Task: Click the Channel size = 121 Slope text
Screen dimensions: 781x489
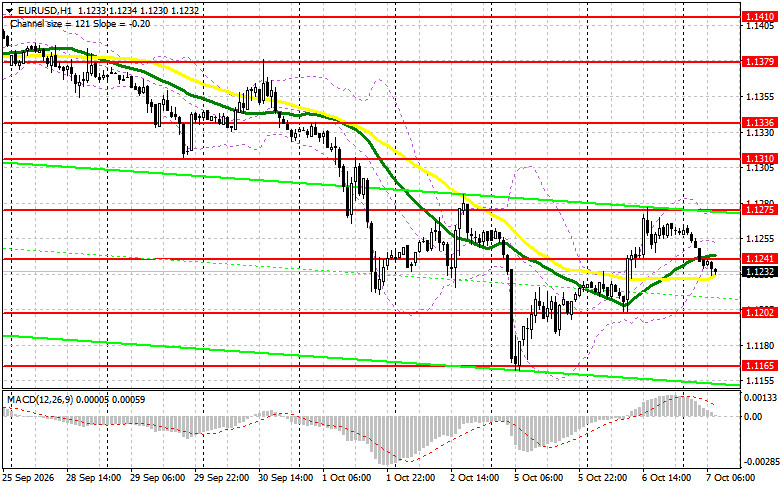Action: point(80,23)
